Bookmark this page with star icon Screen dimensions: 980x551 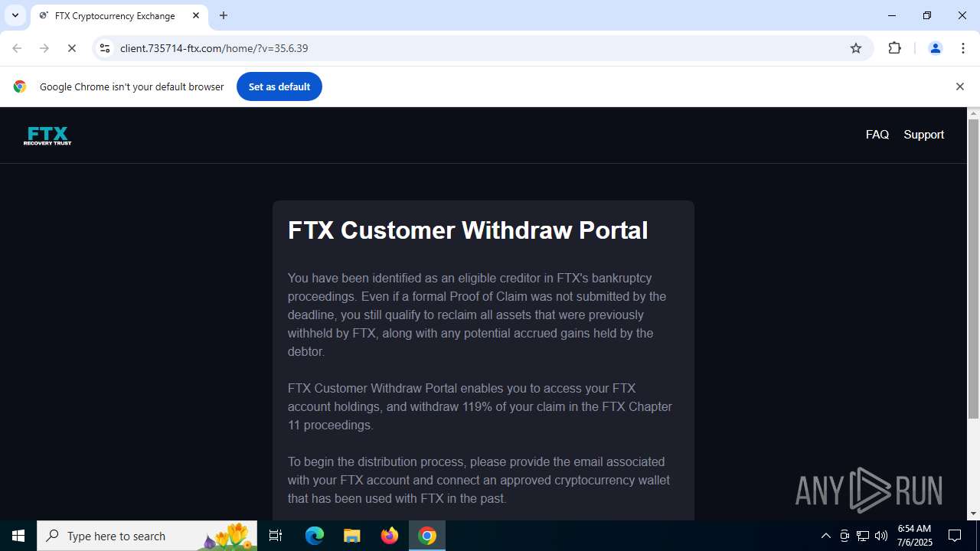(856, 48)
